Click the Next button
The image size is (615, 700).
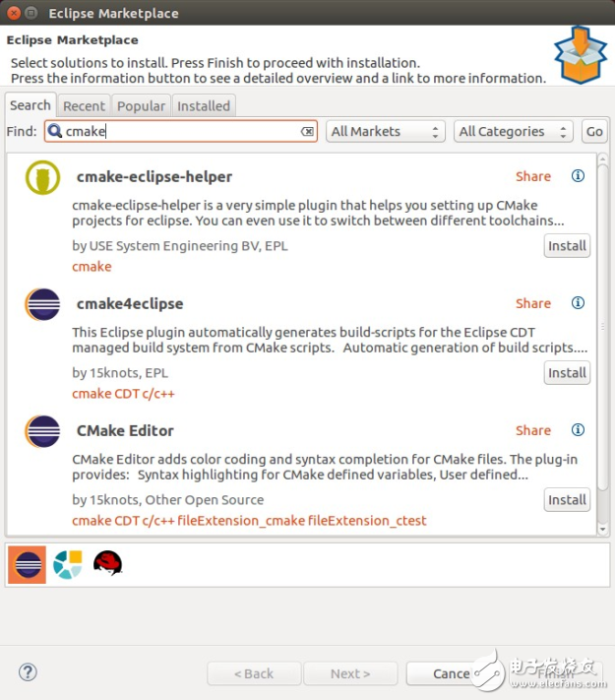click(350, 673)
